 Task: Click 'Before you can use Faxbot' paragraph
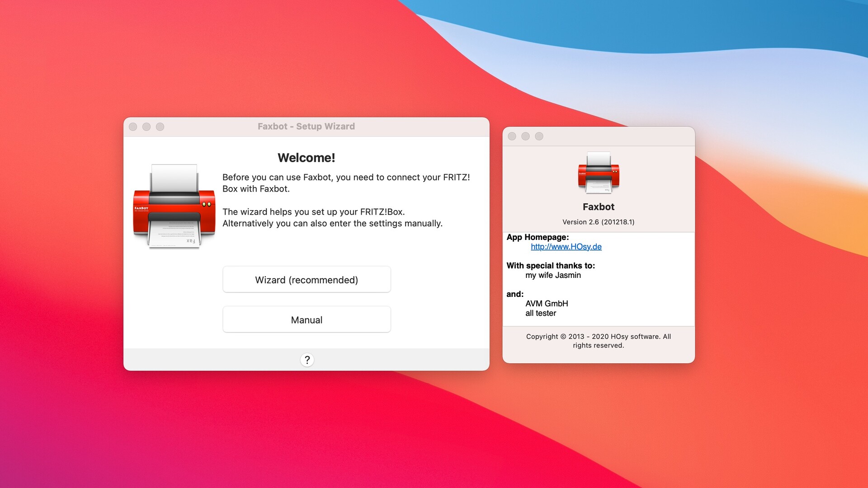click(346, 183)
